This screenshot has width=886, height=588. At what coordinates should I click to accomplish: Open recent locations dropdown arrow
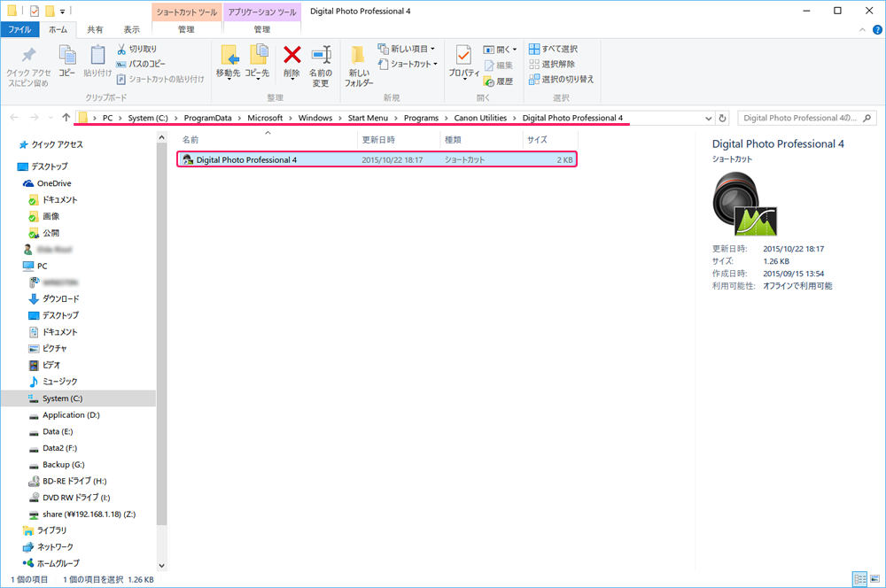tap(51, 118)
